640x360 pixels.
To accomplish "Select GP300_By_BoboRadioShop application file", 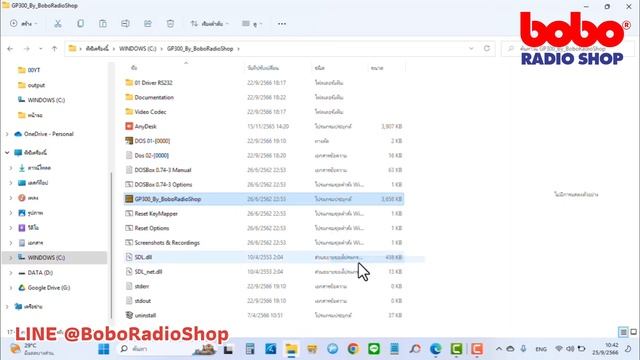I will click(x=264, y=199).
